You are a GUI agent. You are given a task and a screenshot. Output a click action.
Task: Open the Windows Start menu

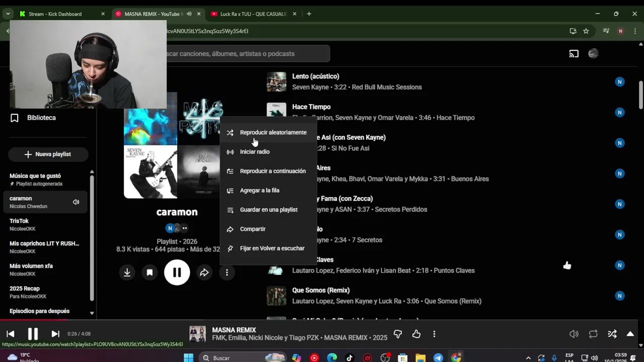pyautogui.click(x=189, y=358)
